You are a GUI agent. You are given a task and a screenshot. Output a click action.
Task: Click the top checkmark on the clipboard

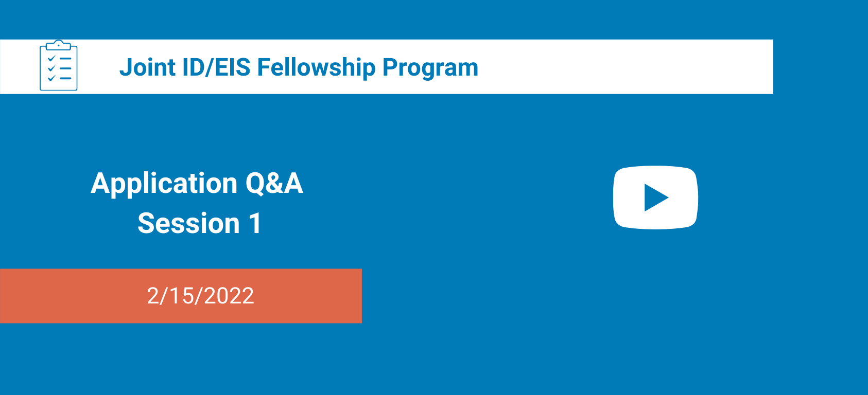pyautogui.click(x=51, y=59)
